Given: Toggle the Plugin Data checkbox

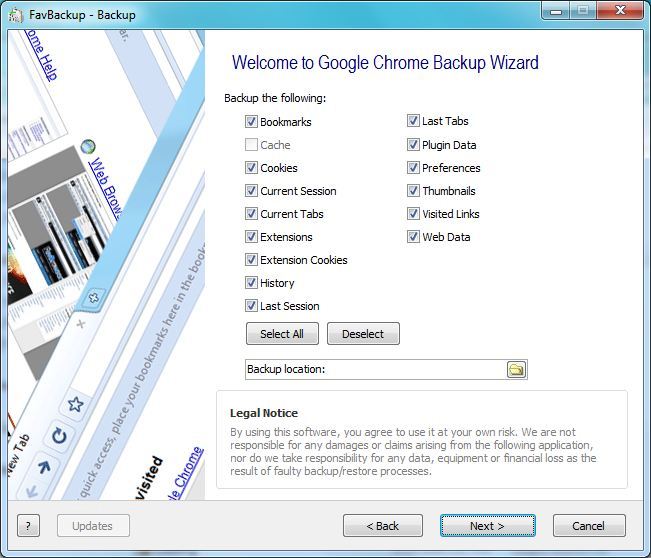Looking at the screenshot, I should tap(413, 144).
